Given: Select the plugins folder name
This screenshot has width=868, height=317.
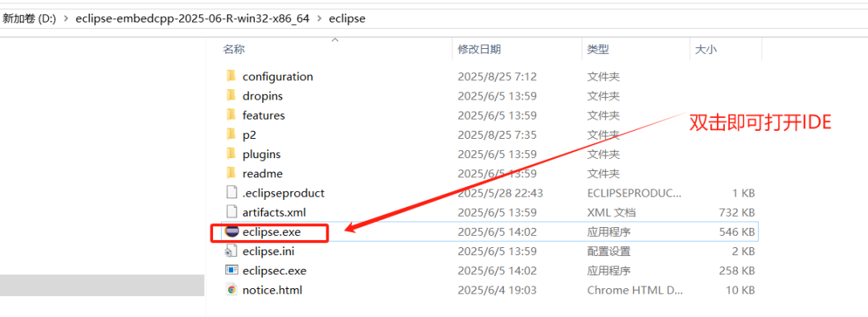Looking at the screenshot, I should pos(261,154).
